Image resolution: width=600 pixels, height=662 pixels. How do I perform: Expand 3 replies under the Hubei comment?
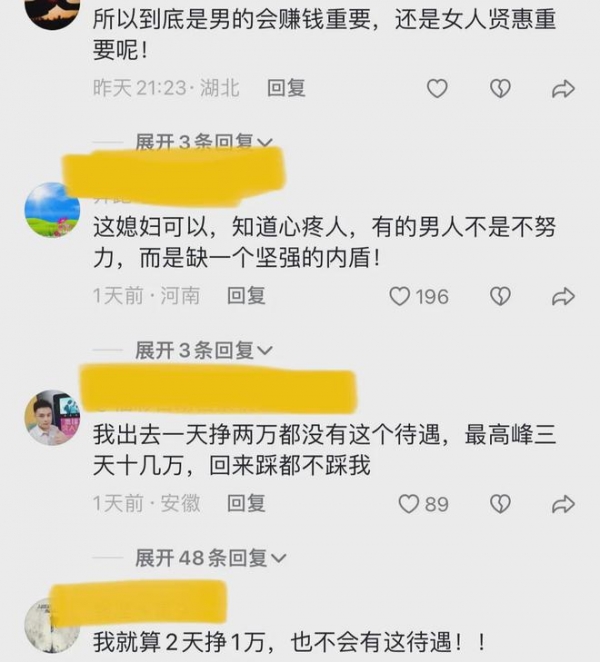coord(204,142)
